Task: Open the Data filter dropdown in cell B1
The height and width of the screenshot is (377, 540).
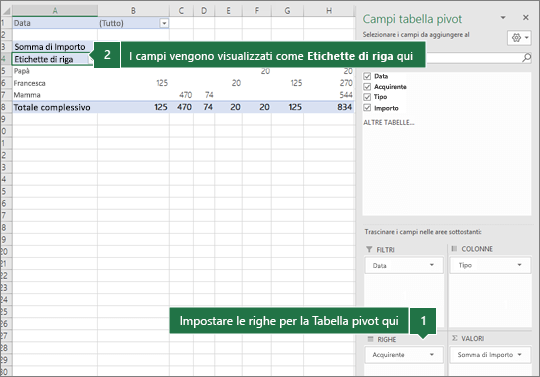Action: pyautogui.click(x=164, y=23)
